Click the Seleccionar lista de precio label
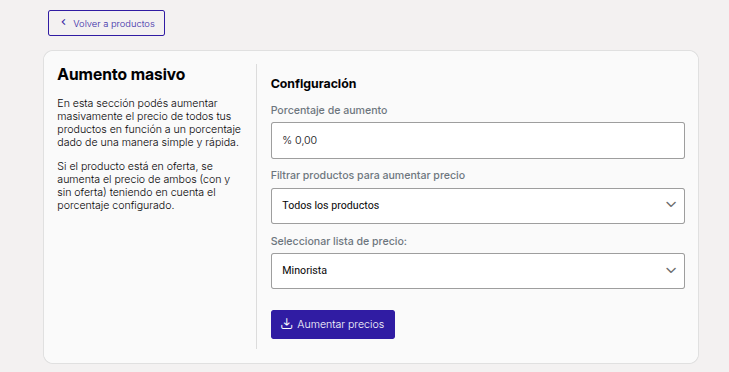729x372 pixels. pyautogui.click(x=338, y=241)
